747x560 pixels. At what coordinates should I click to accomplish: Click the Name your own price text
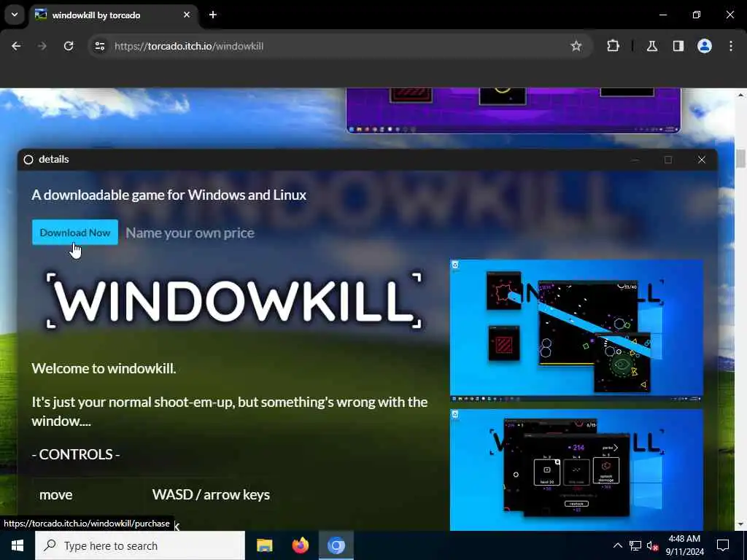click(x=190, y=233)
